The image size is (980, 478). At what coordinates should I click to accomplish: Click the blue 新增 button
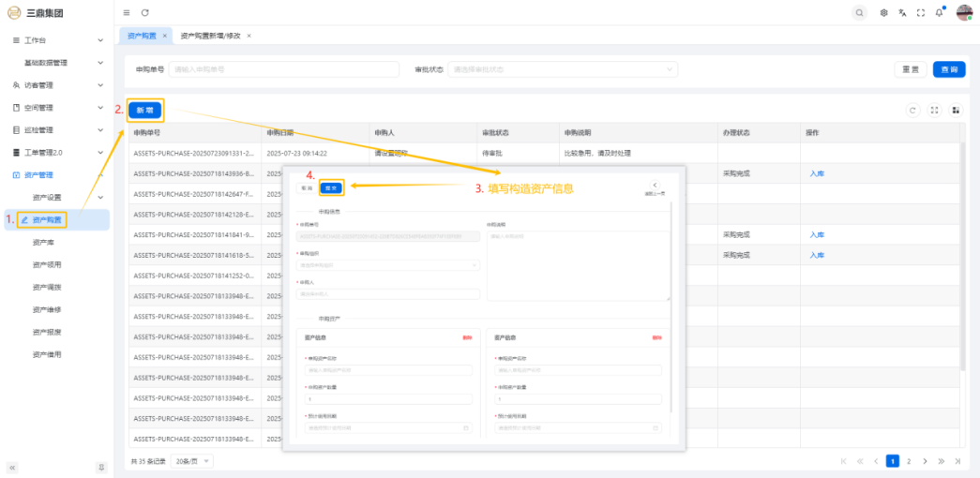click(x=145, y=110)
